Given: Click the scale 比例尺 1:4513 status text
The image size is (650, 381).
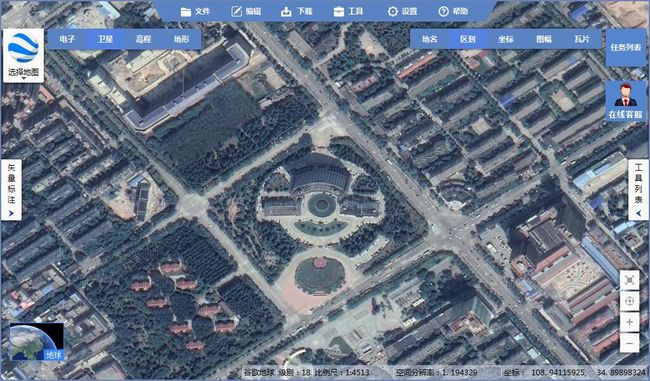Looking at the screenshot, I should tap(342, 372).
